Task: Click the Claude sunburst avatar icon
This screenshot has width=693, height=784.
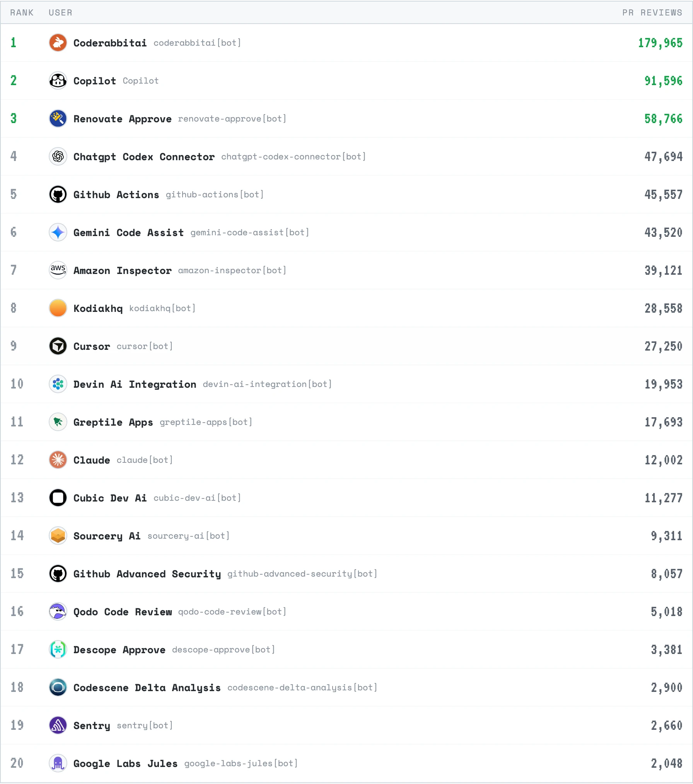Action: [x=58, y=460]
